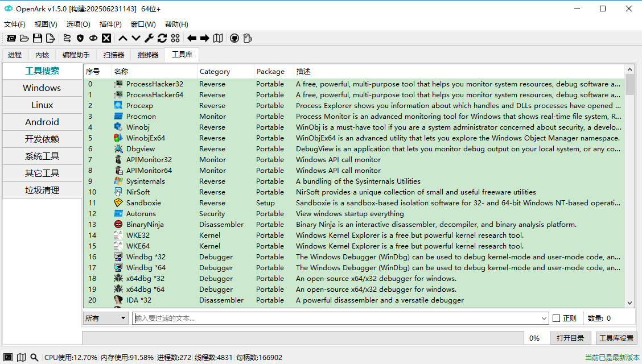Switch to the 扫描器 tab
This screenshot has width=642, height=364.
pyautogui.click(x=114, y=55)
